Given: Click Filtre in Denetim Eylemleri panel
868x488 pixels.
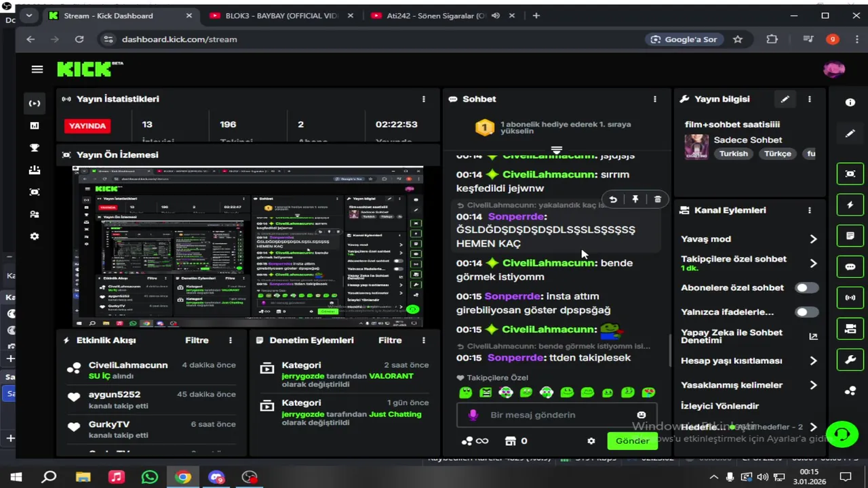Looking at the screenshot, I should click(x=390, y=340).
